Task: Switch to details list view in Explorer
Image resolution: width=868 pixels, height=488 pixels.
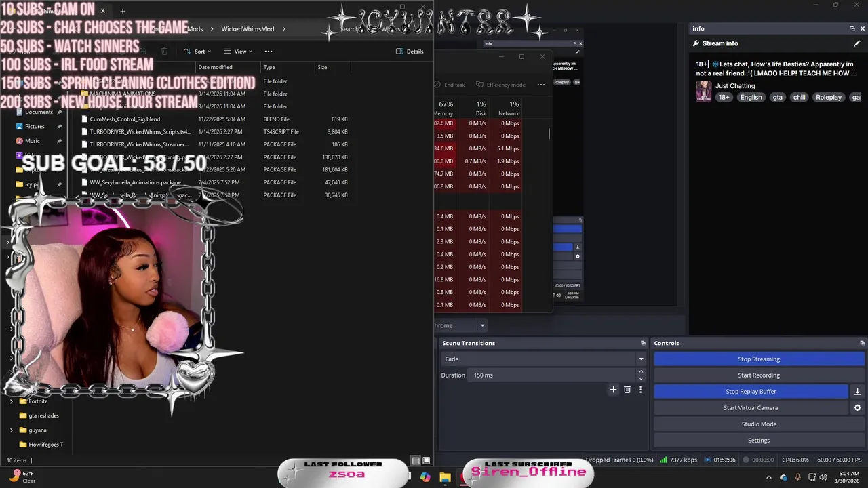Action: (x=416, y=460)
